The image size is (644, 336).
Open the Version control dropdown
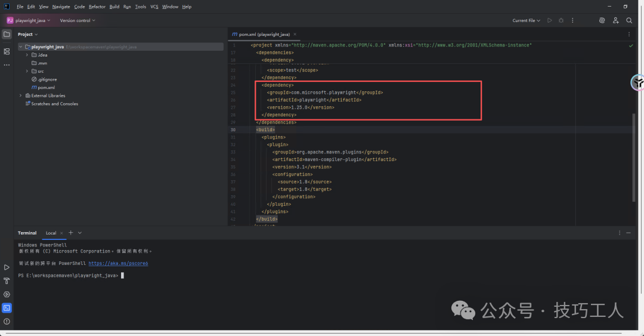click(x=77, y=20)
